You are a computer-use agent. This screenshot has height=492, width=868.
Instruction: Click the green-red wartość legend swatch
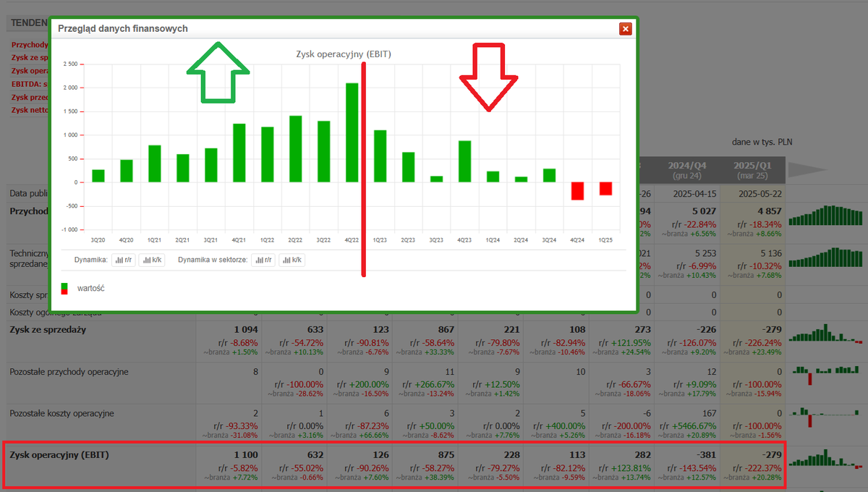64,288
